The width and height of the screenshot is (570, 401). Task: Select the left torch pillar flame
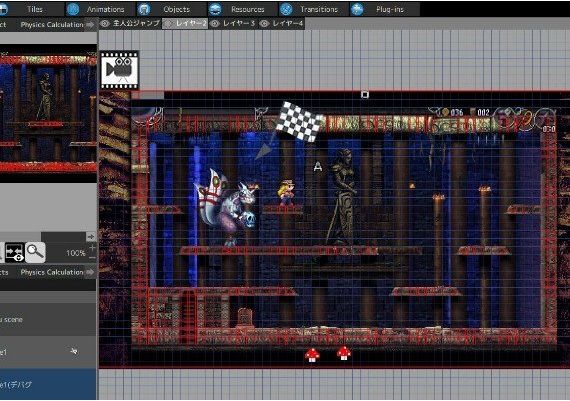(x=438, y=197)
